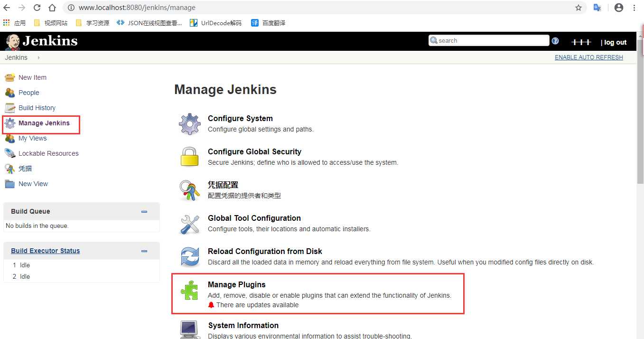
Task: Click the My Views icon in sidebar
Action: [x=10, y=138]
